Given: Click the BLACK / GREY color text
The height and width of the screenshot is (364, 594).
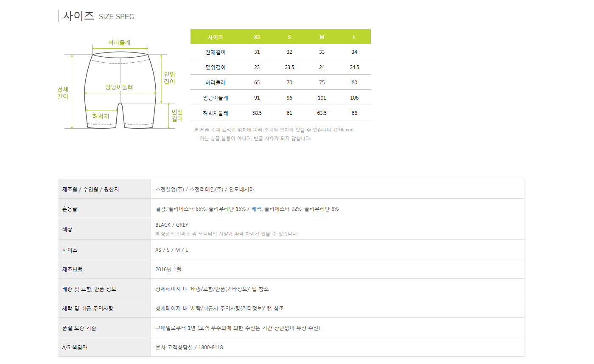Looking at the screenshot, I should 172,225.
